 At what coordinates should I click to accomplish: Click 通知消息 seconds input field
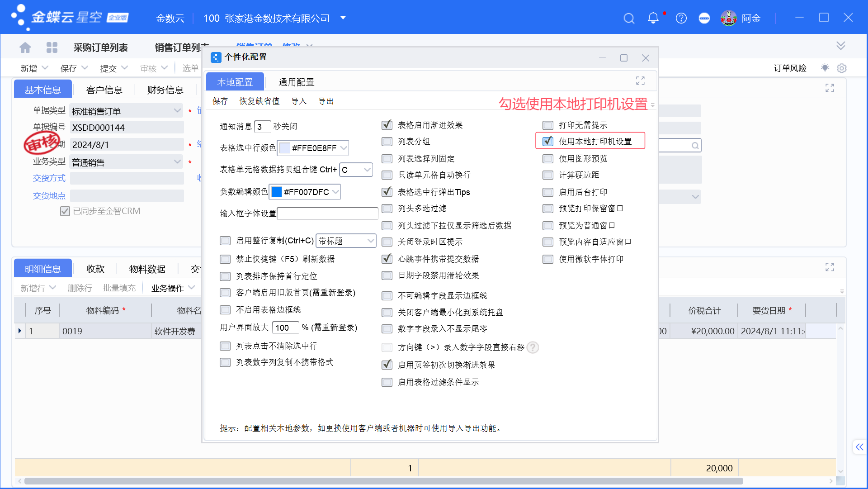click(x=263, y=127)
